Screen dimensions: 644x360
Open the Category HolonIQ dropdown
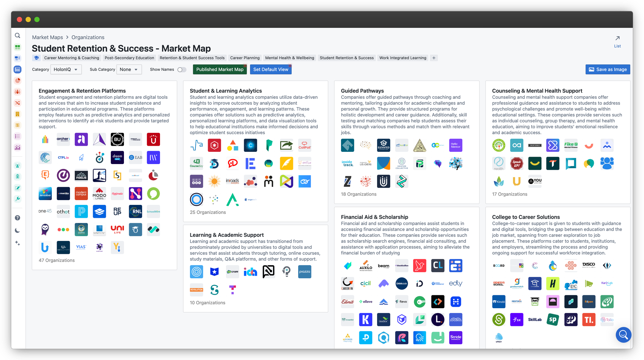(x=66, y=69)
